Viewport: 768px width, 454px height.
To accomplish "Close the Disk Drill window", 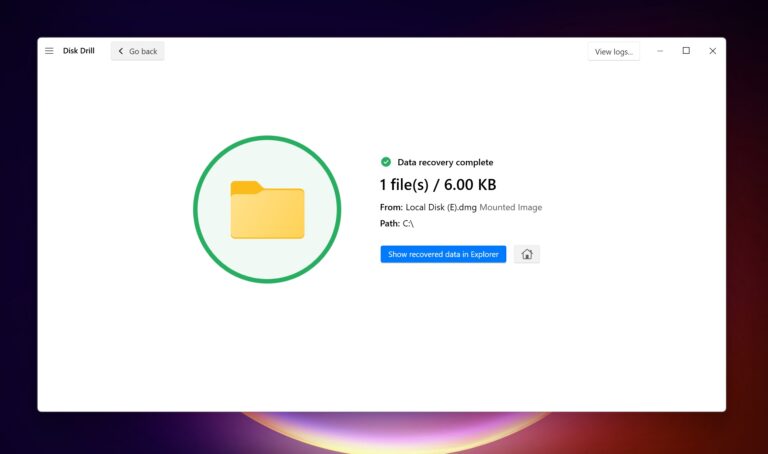I will [x=712, y=51].
